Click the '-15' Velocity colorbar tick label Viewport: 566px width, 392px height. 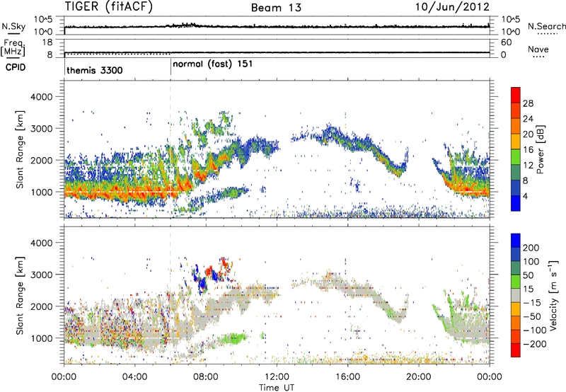(x=531, y=303)
